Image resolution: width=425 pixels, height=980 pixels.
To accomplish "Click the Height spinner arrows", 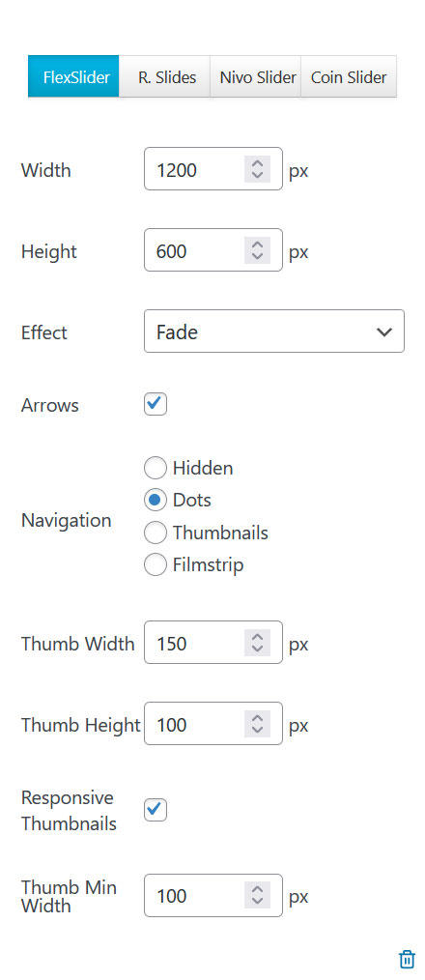I will [x=257, y=250].
